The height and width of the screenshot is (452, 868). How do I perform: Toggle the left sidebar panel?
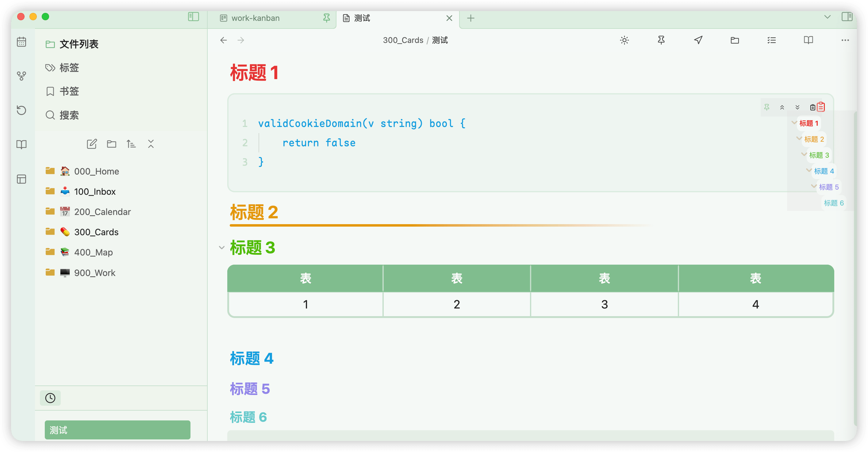click(x=194, y=17)
